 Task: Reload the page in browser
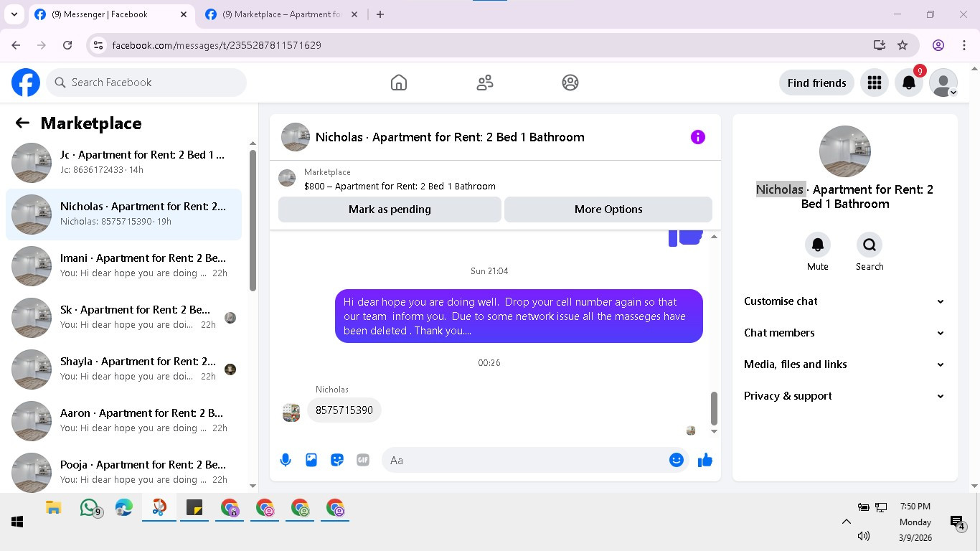(67, 45)
